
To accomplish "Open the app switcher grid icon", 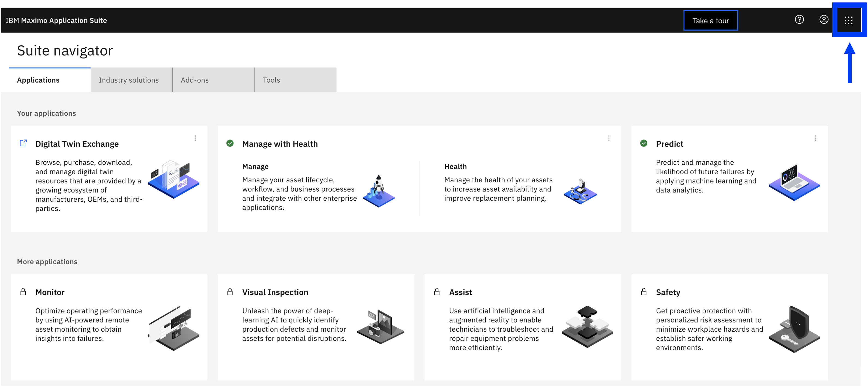I will coord(848,20).
